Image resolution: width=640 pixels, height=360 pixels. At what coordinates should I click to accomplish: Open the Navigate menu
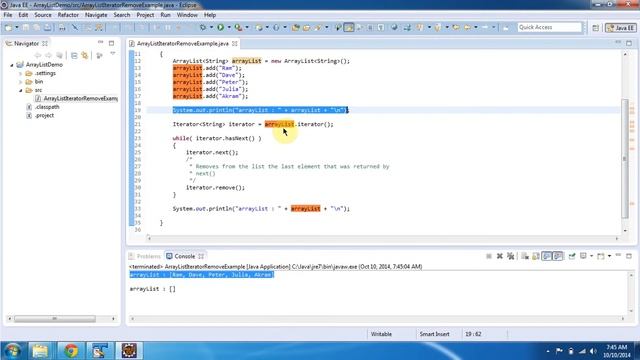[96, 15]
